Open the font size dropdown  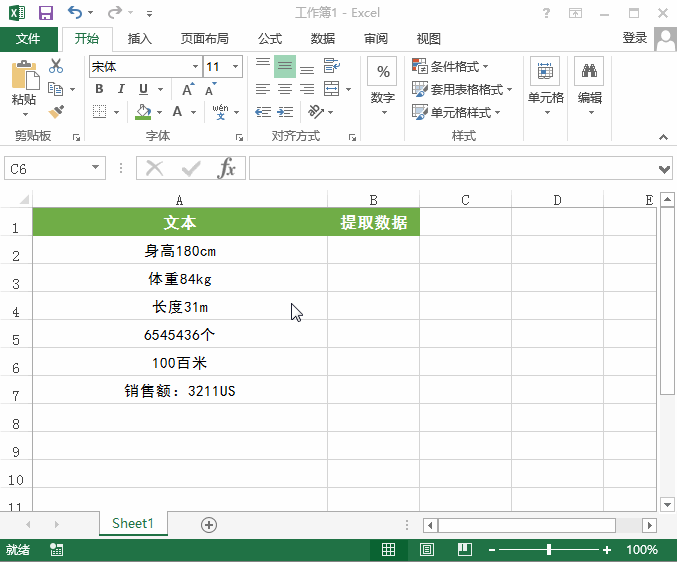pyautogui.click(x=235, y=67)
